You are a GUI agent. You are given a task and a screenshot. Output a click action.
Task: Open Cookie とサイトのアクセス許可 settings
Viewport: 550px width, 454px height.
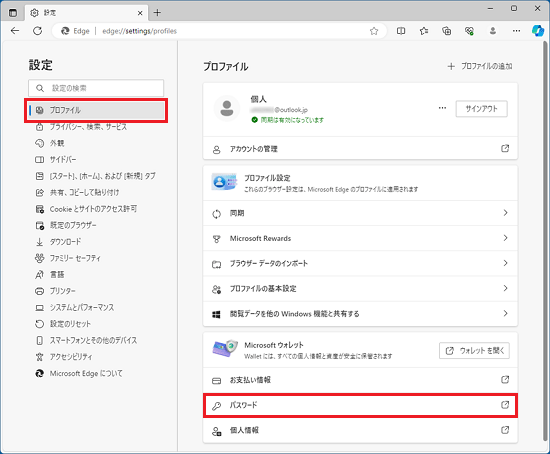pos(86,209)
